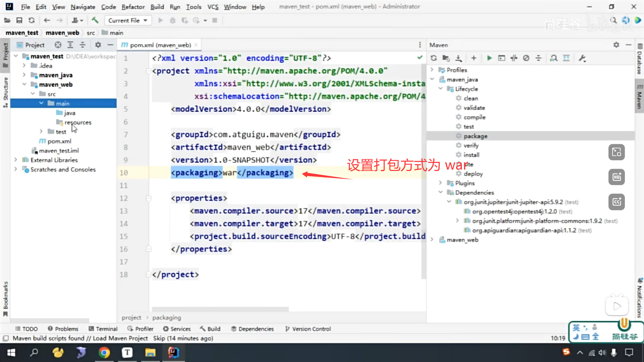Screen dimensions: 644x362
Task: Open the Current File run configuration dropdown
Action: (127, 20)
